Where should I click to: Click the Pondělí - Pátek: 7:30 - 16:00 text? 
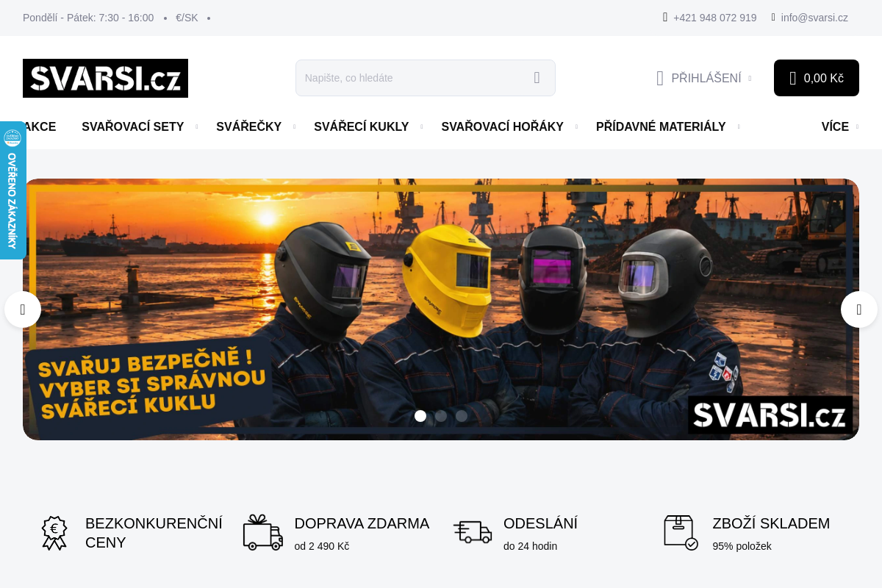click(x=88, y=18)
